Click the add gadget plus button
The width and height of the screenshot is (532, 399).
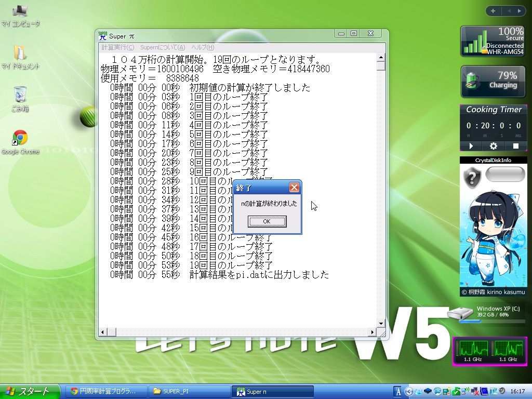point(493,11)
